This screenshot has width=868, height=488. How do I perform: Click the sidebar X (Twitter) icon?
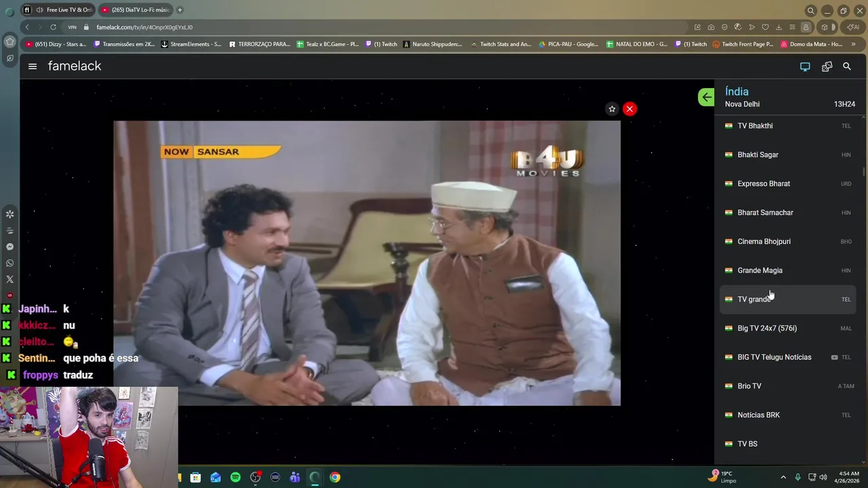click(x=9, y=279)
